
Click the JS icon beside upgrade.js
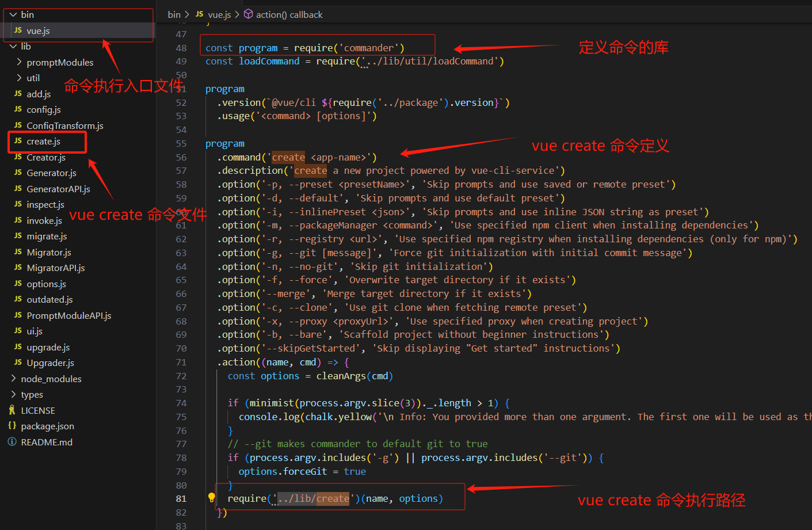click(x=18, y=347)
